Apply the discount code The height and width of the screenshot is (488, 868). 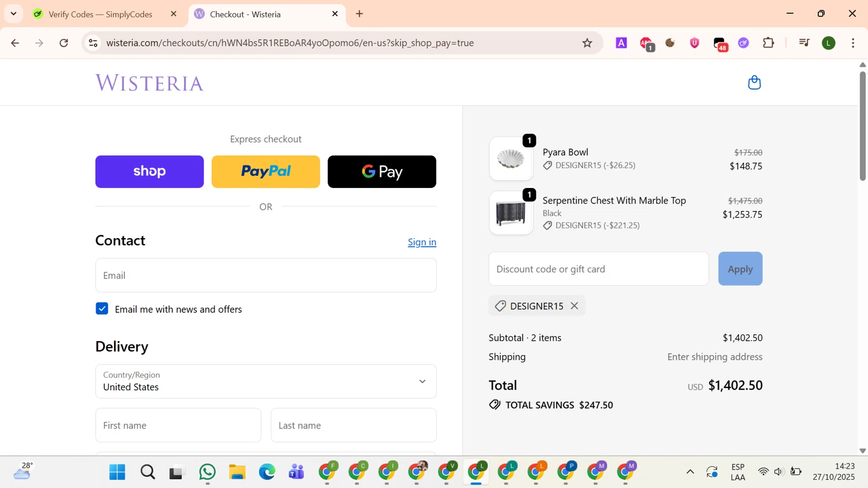[x=740, y=269]
